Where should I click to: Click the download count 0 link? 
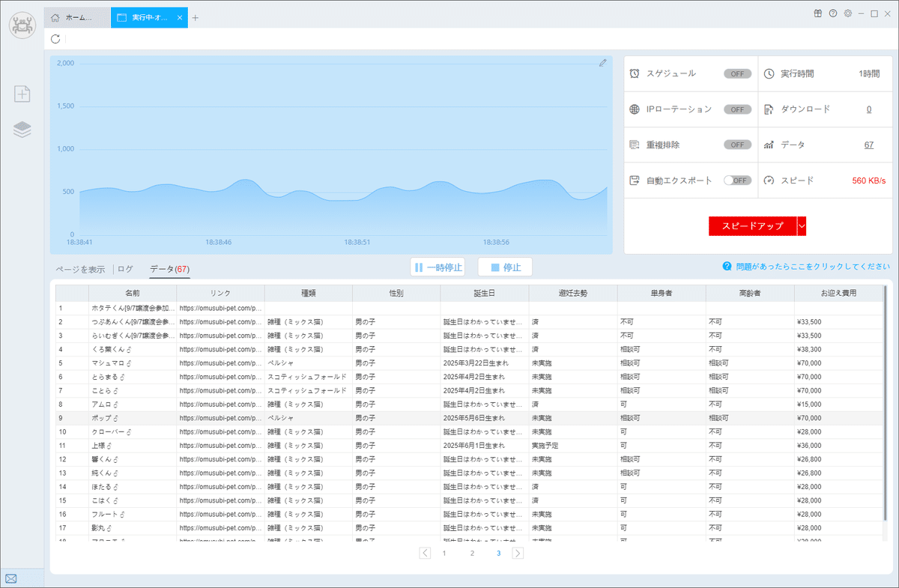coord(869,109)
